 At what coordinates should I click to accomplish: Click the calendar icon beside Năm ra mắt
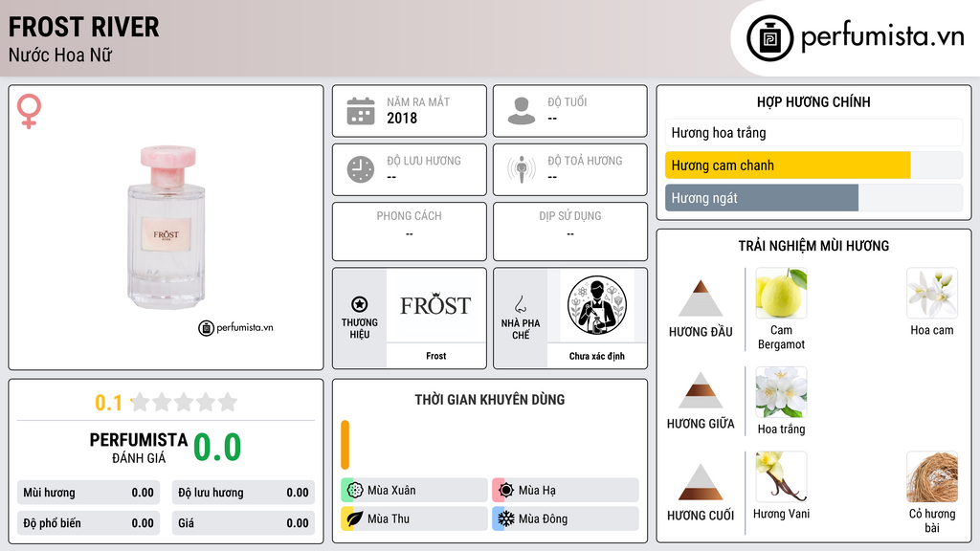361,111
